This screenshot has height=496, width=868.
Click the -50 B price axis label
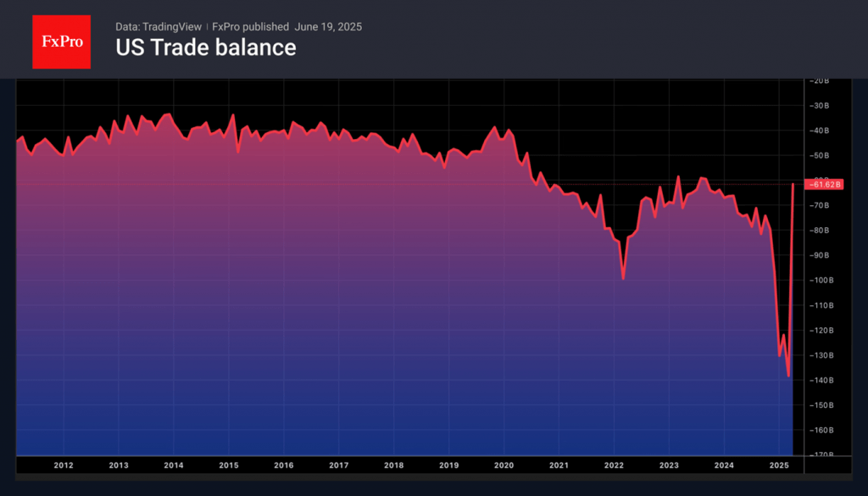pos(822,156)
